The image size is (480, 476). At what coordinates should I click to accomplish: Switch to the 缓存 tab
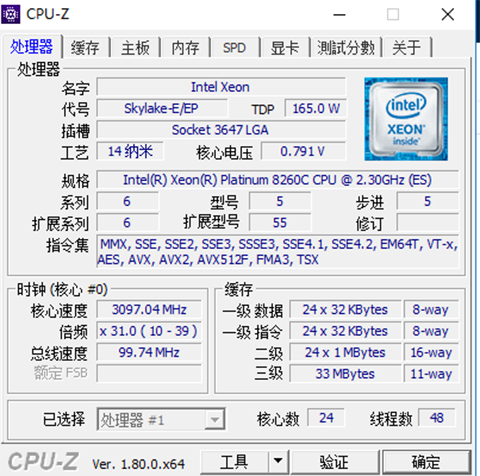(x=85, y=48)
